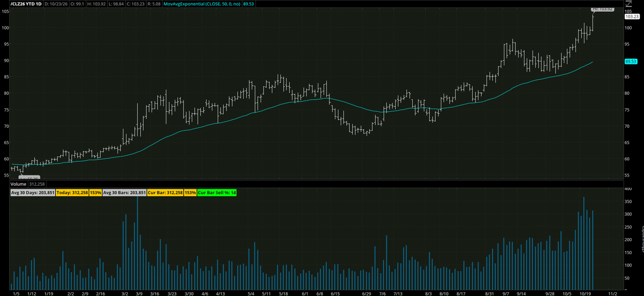
Task: Click the 6/29 date on time axis
Action: point(367,293)
